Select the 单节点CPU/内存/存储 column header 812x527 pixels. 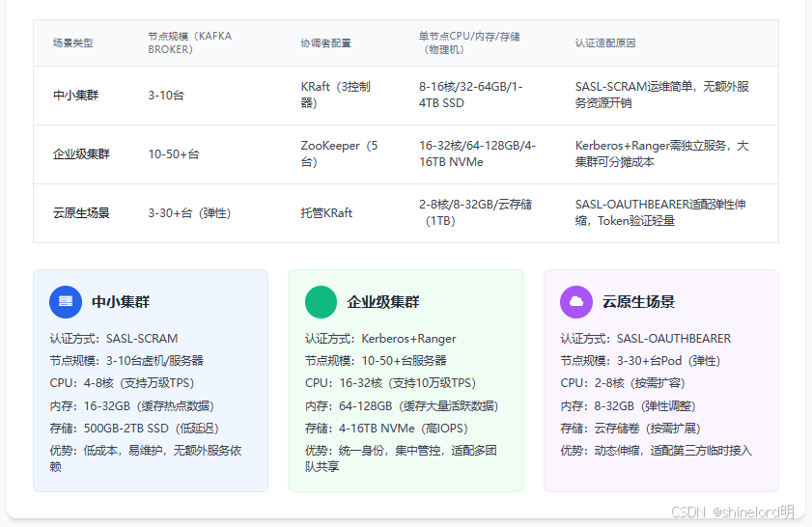click(x=469, y=43)
